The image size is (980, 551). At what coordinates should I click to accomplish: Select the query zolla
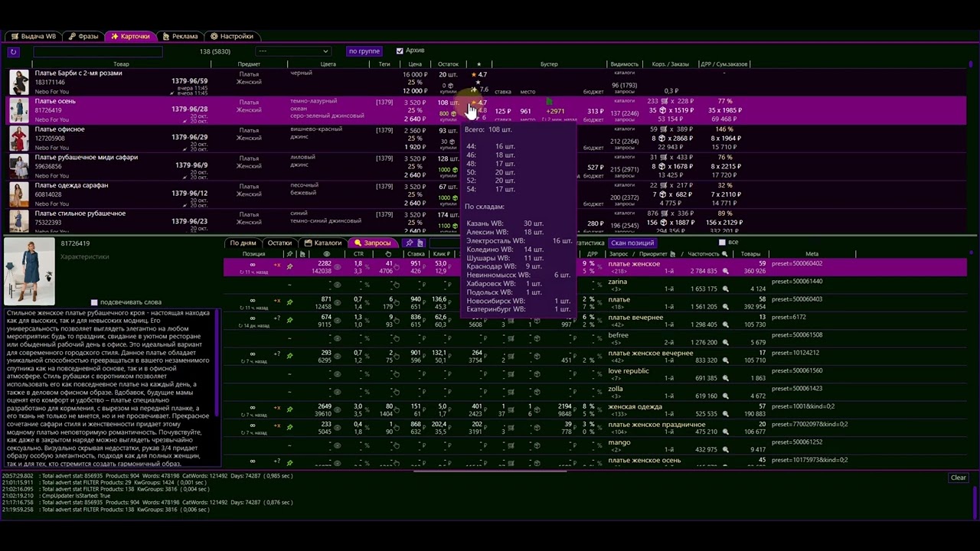(616, 389)
